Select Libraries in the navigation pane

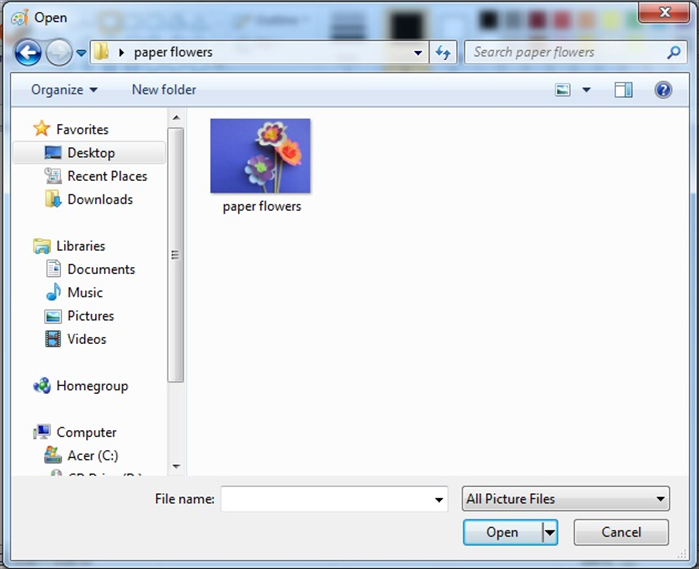(x=81, y=246)
